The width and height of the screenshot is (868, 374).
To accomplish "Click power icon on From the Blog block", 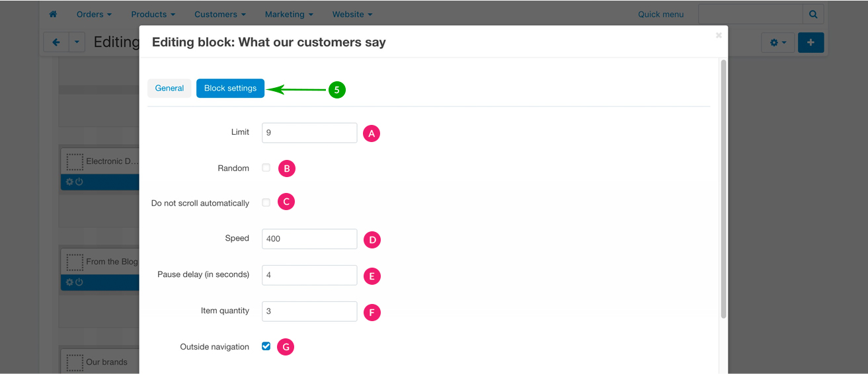I will tap(79, 282).
